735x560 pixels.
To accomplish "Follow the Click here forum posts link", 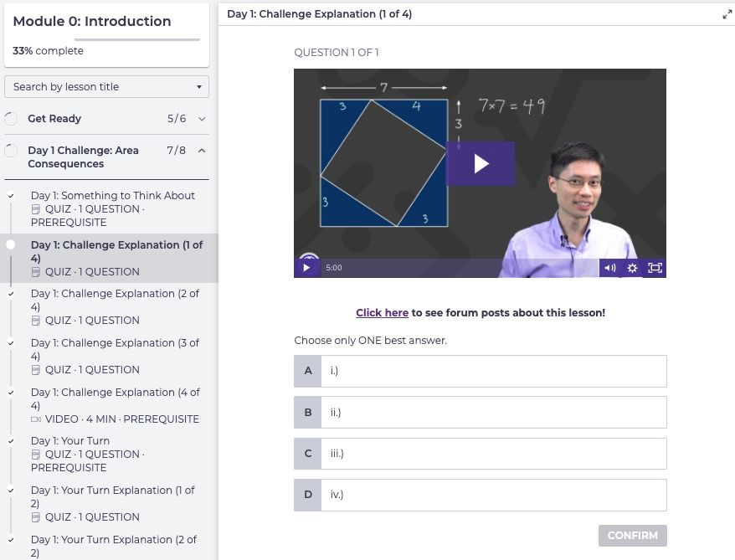I will pos(382,313).
